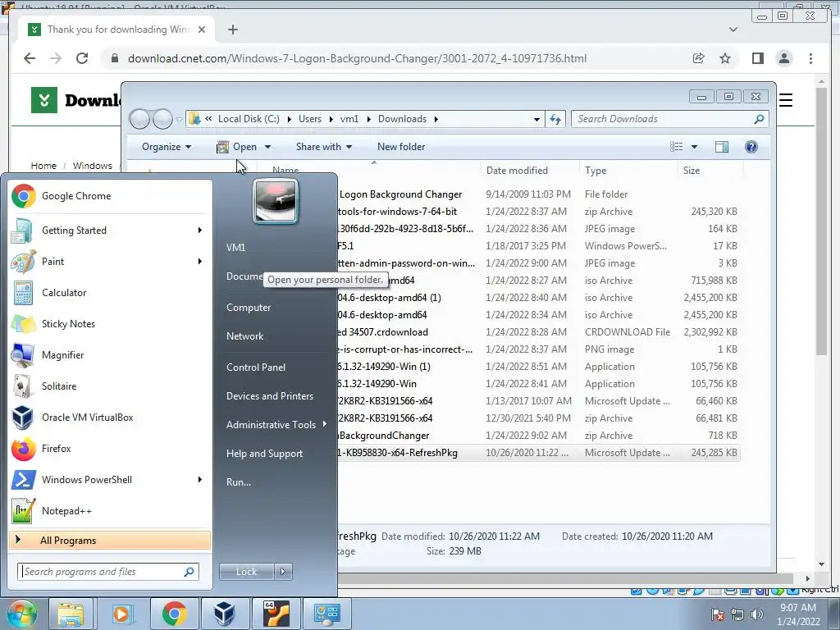
Task: Open Devices and Printers
Action: pyautogui.click(x=269, y=396)
